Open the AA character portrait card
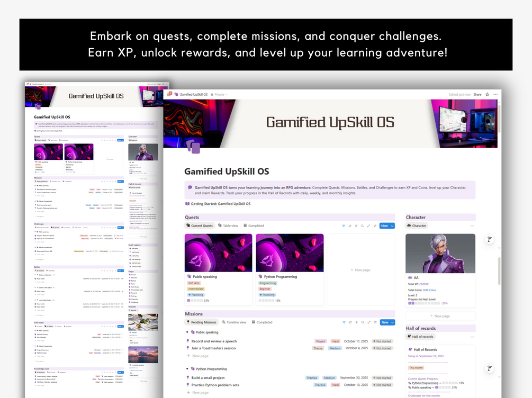 point(440,254)
